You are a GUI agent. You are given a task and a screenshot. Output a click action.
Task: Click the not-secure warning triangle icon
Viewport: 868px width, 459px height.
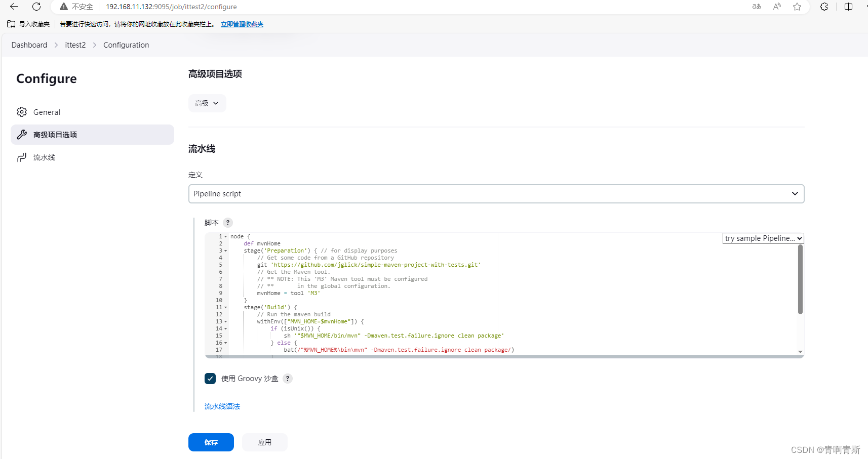[64, 7]
